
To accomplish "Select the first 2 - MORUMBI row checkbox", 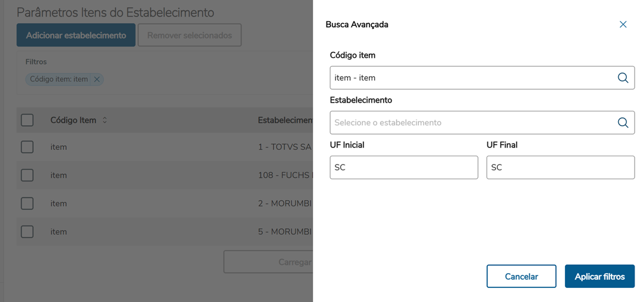I will (27, 203).
